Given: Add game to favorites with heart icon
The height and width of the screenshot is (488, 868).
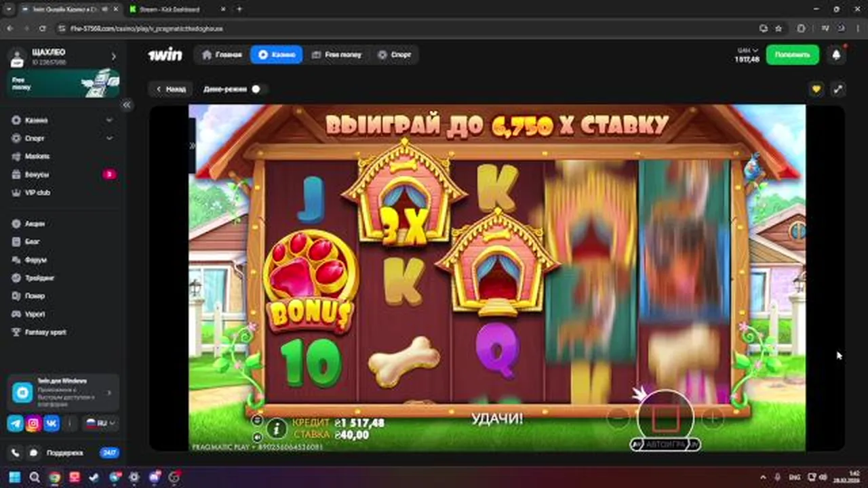Looking at the screenshot, I should [x=816, y=89].
